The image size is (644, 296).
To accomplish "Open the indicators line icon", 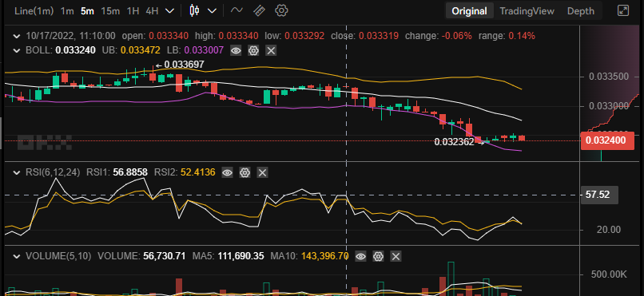I will [x=237, y=10].
